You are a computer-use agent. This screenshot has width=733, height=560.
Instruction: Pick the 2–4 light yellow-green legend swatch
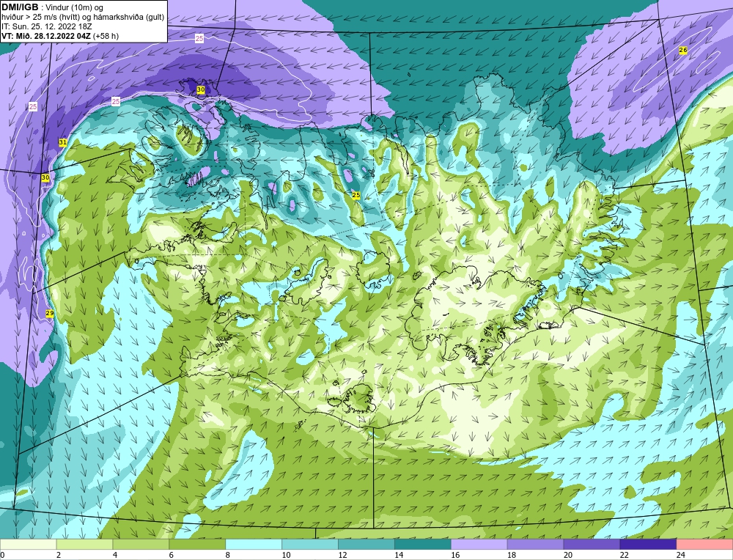(84, 544)
